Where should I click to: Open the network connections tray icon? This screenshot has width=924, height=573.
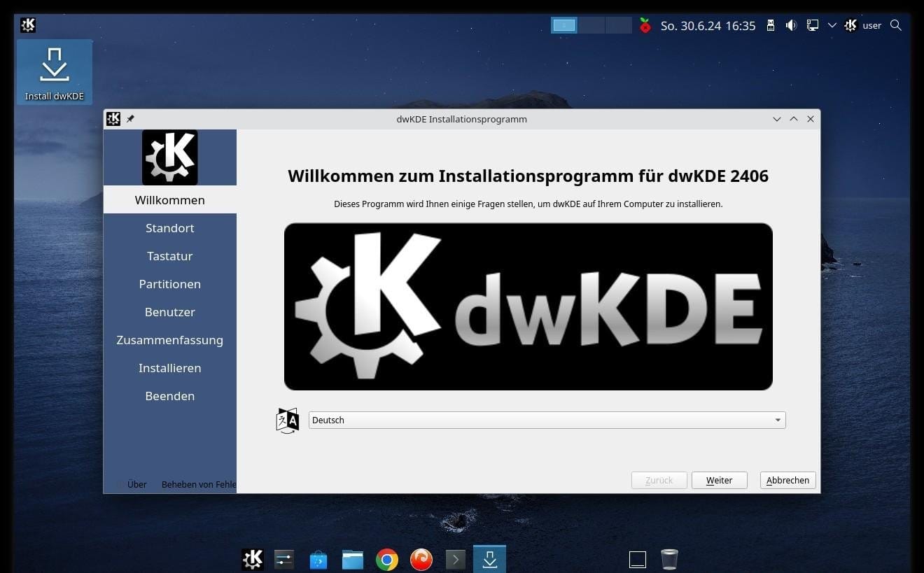(x=812, y=25)
